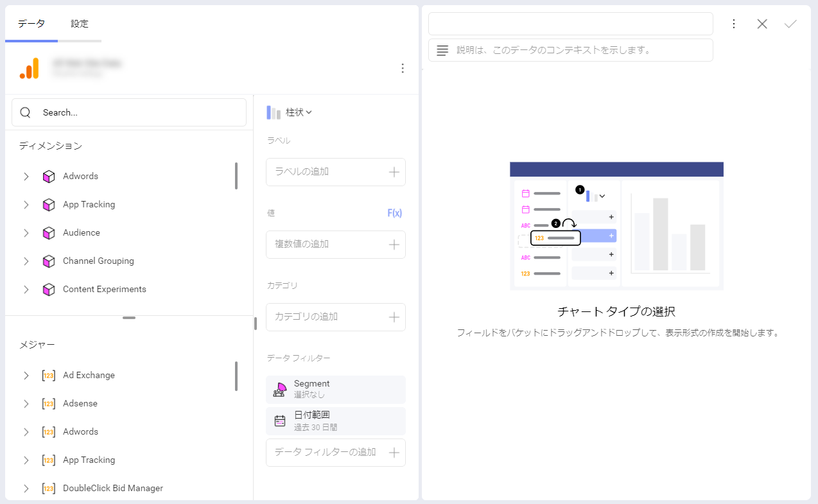Expand the App Tracking measure group

(26, 460)
